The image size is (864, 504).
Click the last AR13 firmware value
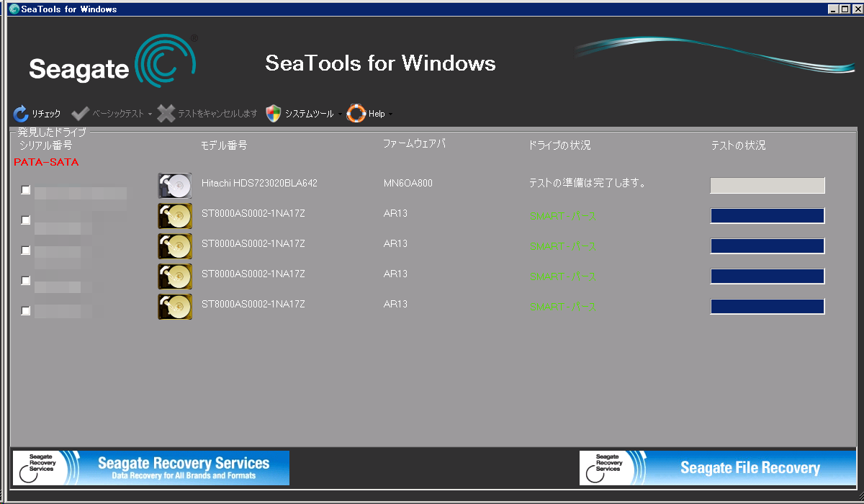(395, 304)
